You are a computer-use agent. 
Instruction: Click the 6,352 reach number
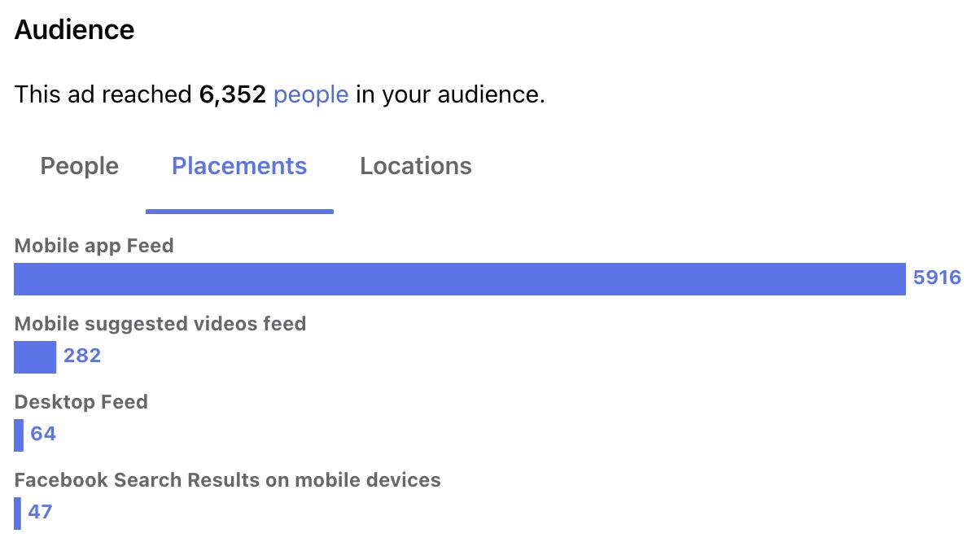pos(233,95)
